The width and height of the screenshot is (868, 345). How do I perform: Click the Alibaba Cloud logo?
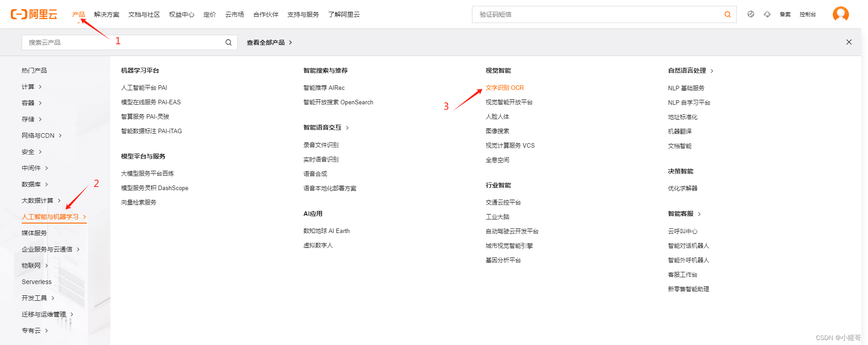tap(34, 14)
